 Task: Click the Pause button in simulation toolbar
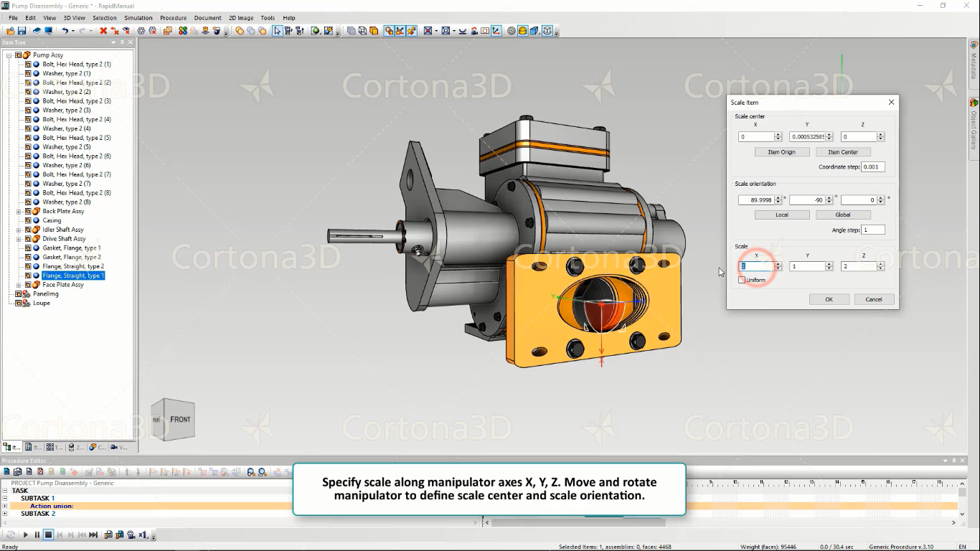click(x=37, y=534)
